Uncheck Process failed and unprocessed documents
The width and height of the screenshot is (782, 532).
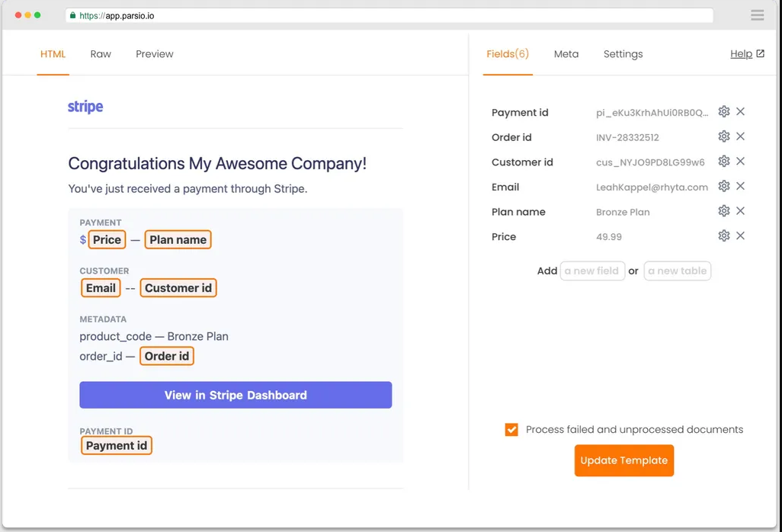pyautogui.click(x=511, y=430)
